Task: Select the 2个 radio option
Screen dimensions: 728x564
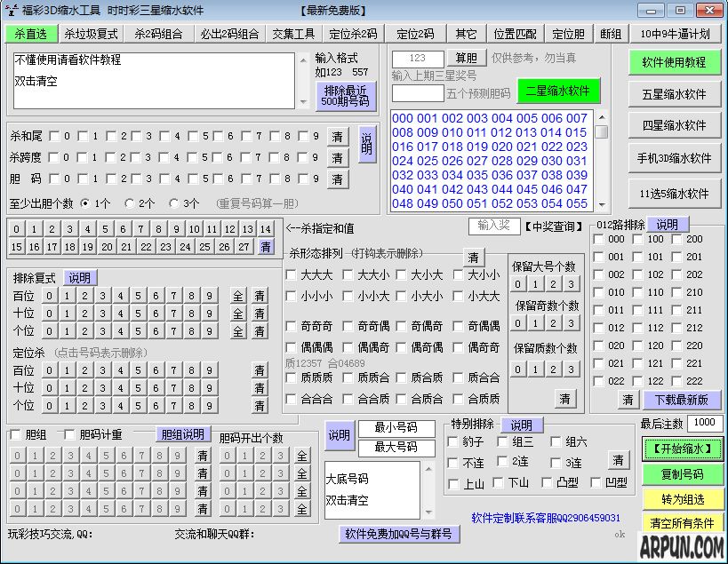Action: tap(130, 203)
